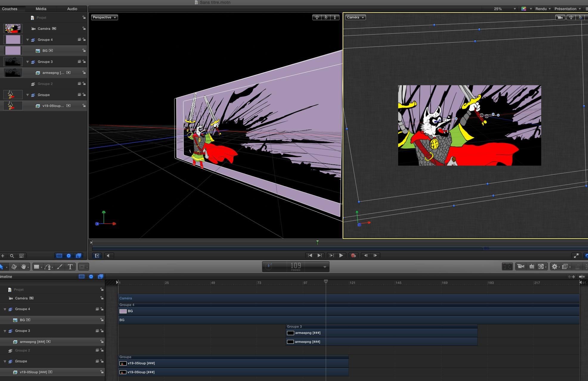
Task: Toggle lock on BG layer in Couches list
Action: tap(84, 51)
